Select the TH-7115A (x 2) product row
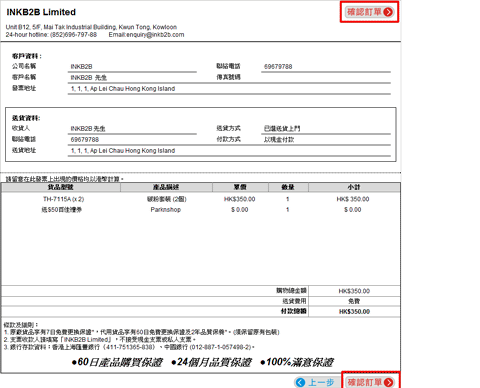480x388 pixels. (x=201, y=199)
